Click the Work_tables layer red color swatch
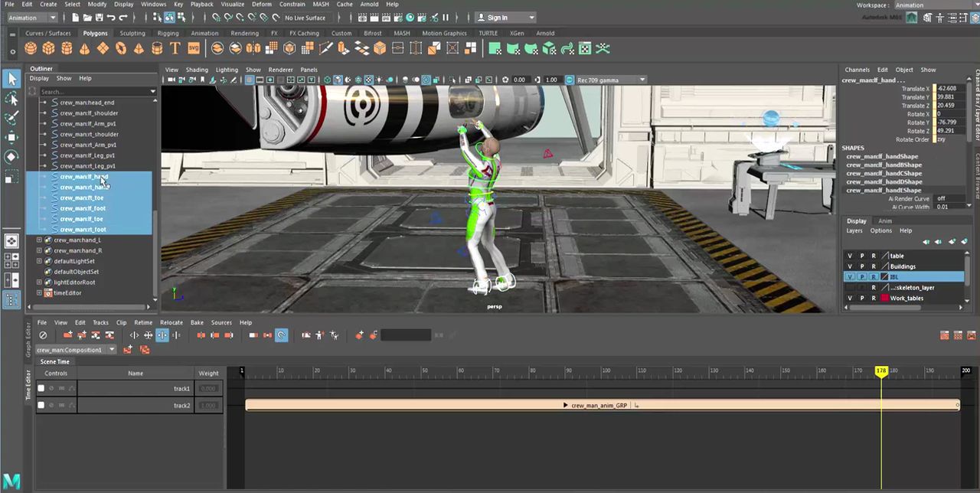Viewport: 980px width, 493px height. (884, 298)
